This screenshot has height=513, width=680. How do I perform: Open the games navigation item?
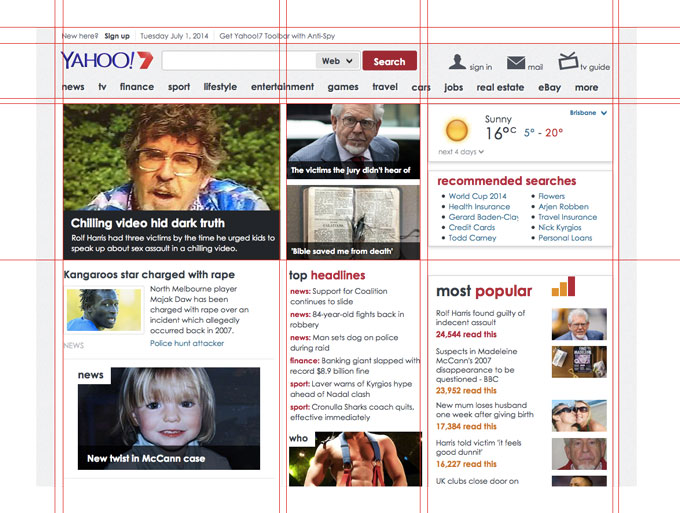pos(343,87)
